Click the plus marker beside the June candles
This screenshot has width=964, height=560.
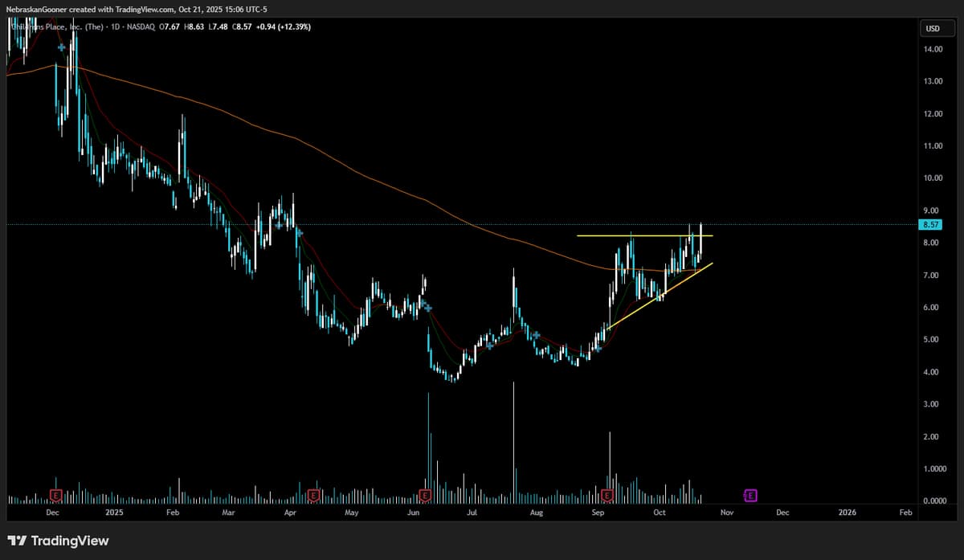(x=427, y=307)
